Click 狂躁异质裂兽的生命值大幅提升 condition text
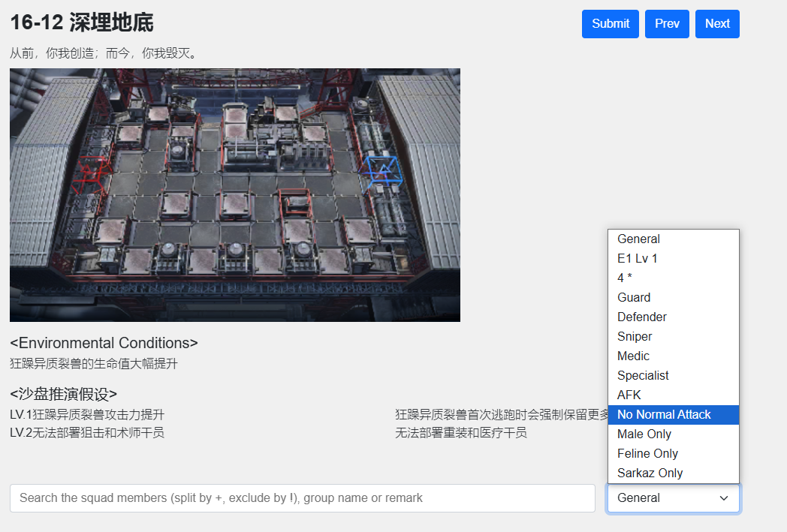 [94, 363]
